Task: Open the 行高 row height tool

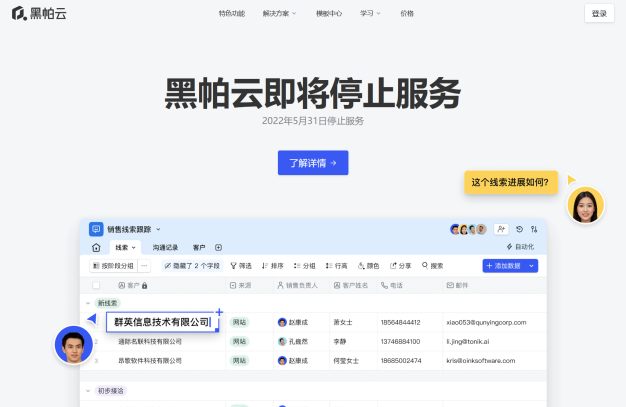Action: point(336,266)
